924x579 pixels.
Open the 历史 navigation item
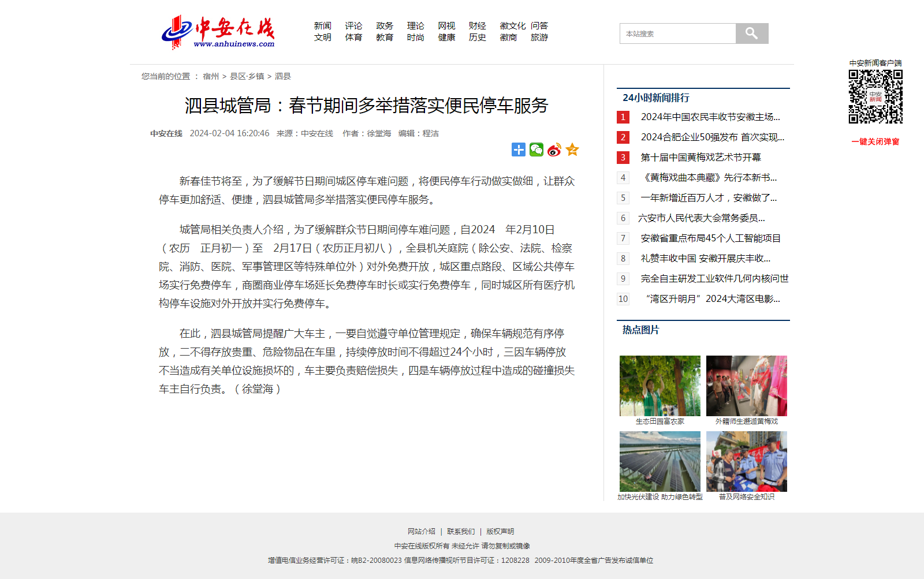(478, 38)
